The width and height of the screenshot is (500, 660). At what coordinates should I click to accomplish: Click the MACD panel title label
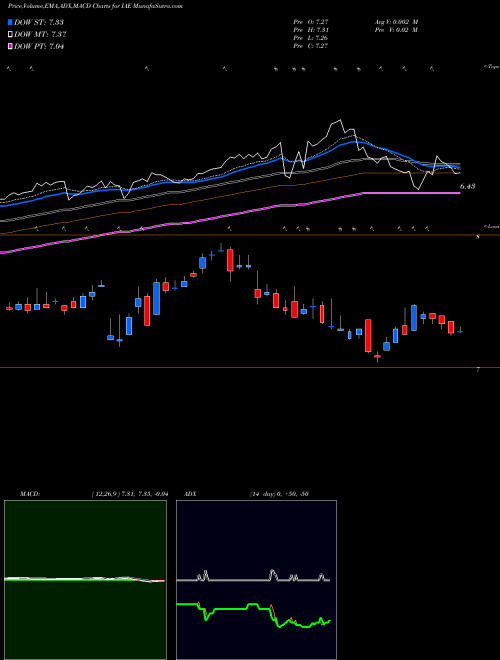pyautogui.click(x=30, y=494)
